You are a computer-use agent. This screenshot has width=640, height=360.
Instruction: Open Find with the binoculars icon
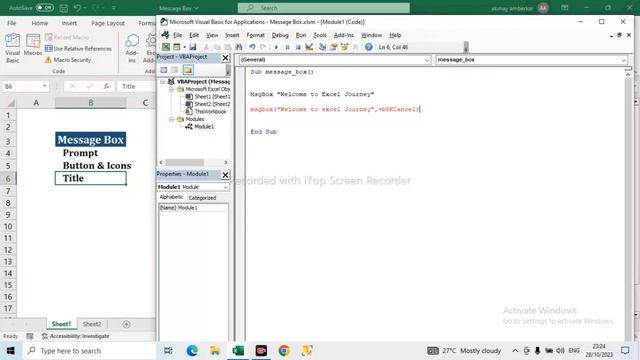point(239,47)
